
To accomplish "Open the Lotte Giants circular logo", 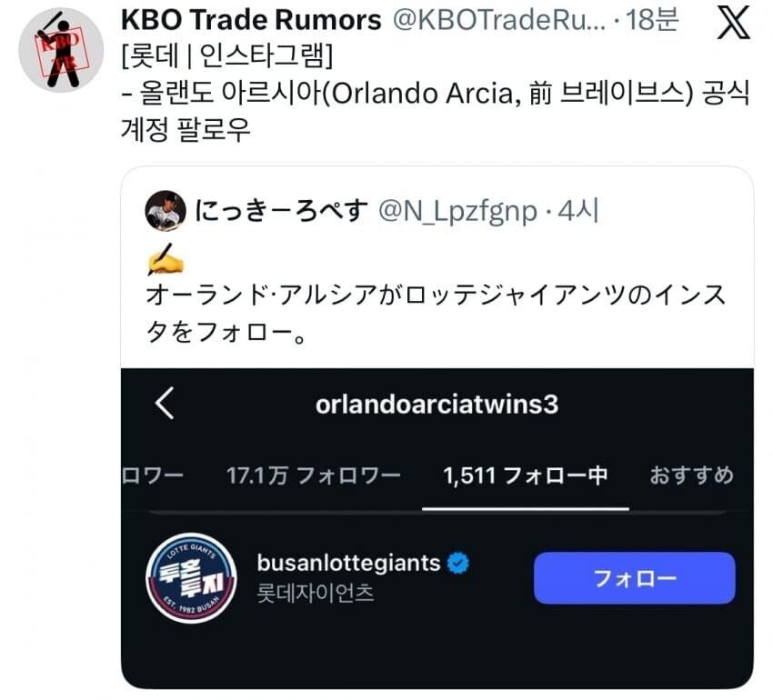I will click(x=191, y=578).
